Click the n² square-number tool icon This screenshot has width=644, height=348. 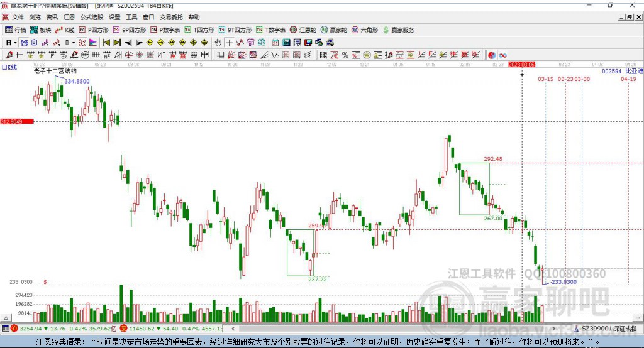pos(107,55)
